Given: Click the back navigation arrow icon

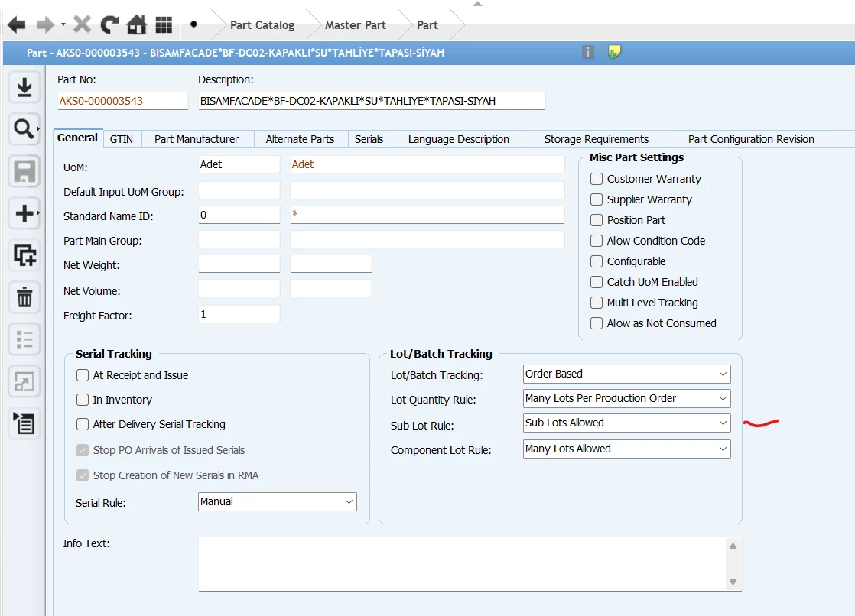Looking at the screenshot, I should (16, 25).
